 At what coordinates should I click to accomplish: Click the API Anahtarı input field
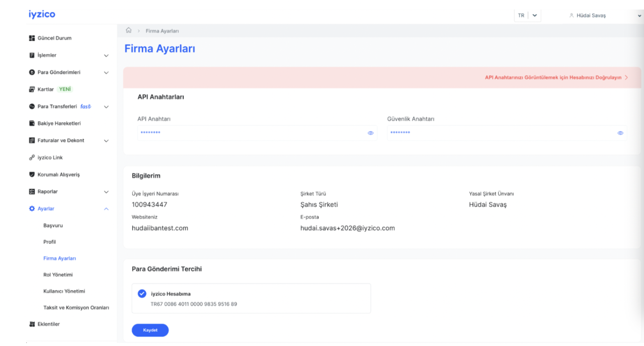pyautogui.click(x=252, y=133)
